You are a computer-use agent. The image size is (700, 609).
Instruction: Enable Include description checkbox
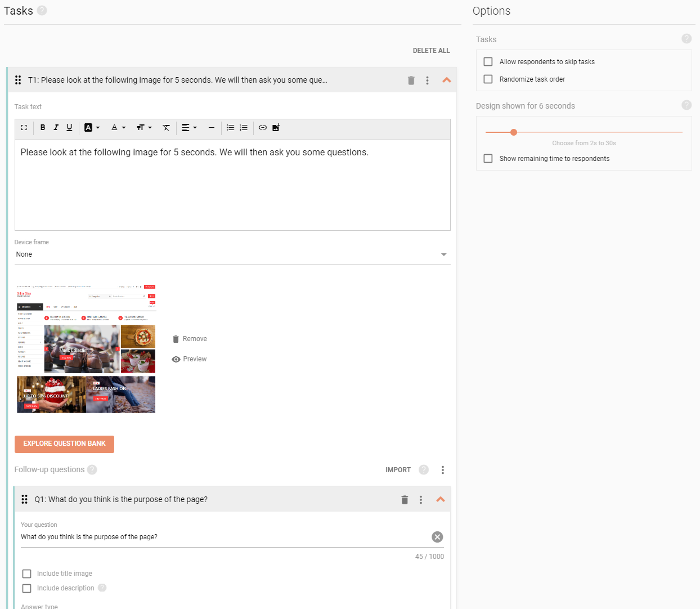tap(26, 588)
